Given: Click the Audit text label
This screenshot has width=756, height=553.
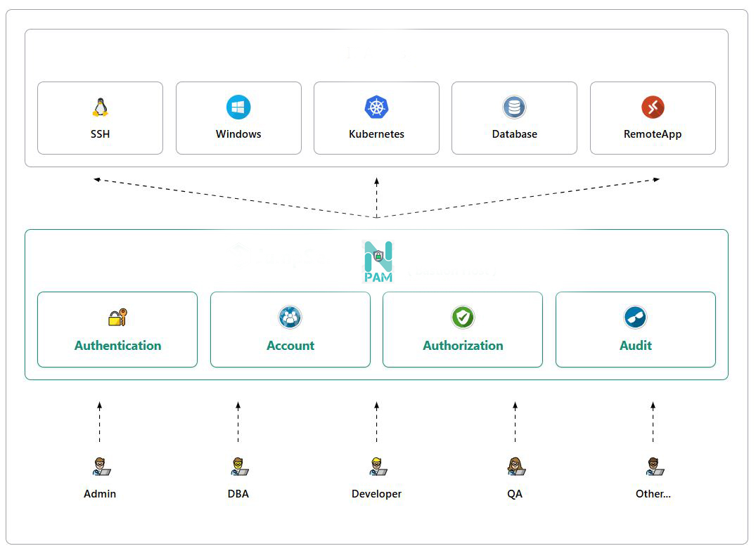Looking at the screenshot, I should (635, 346).
